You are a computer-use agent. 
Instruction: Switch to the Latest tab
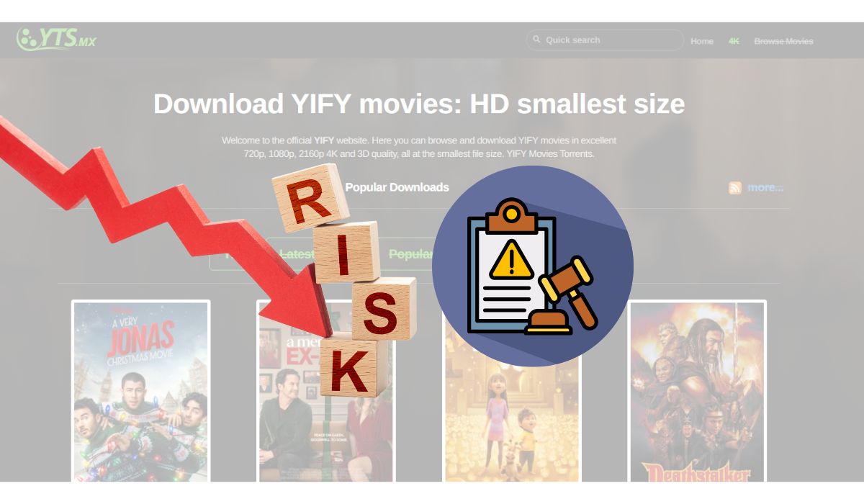coord(297,254)
